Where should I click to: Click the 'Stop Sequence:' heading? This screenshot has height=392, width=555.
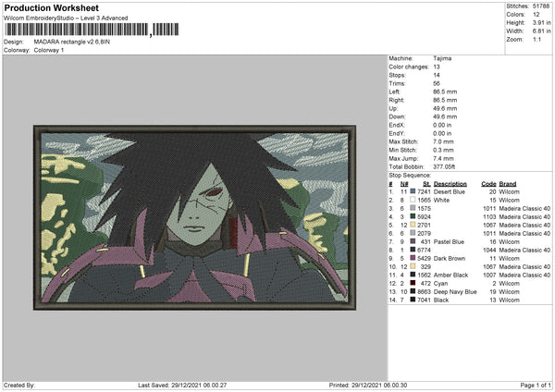[x=410, y=175]
